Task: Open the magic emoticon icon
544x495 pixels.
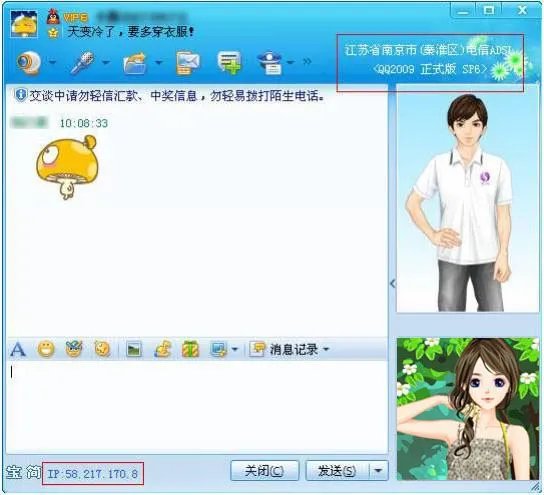Action: (74, 349)
